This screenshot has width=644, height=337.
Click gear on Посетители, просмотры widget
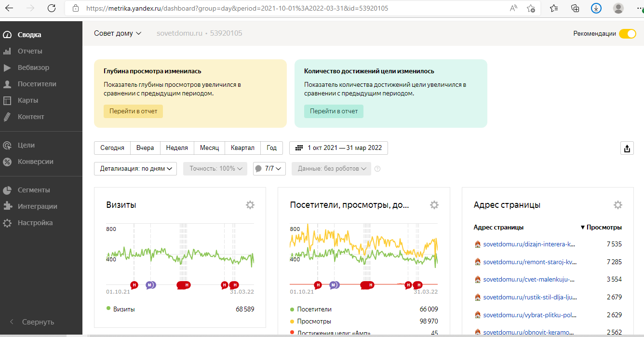[434, 205]
